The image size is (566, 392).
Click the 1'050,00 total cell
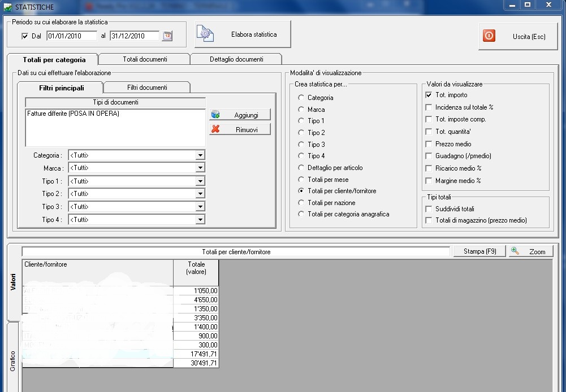196,291
